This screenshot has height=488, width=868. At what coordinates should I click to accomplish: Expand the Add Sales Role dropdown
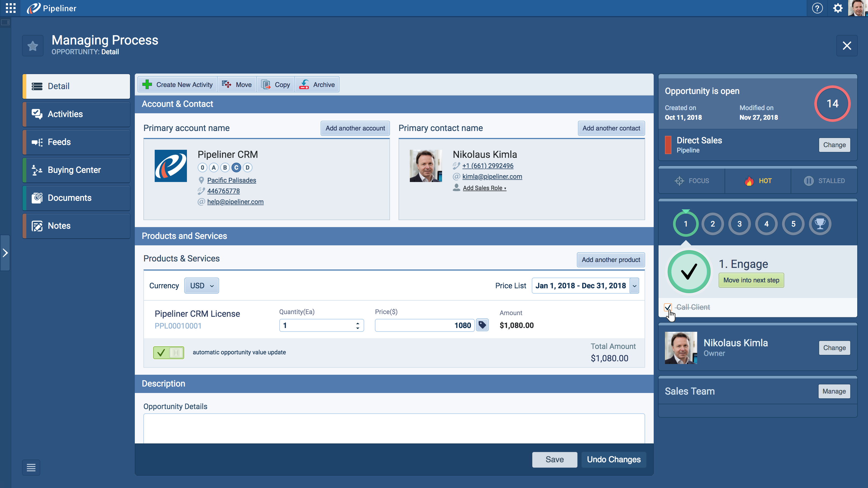pyautogui.click(x=484, y=188)
